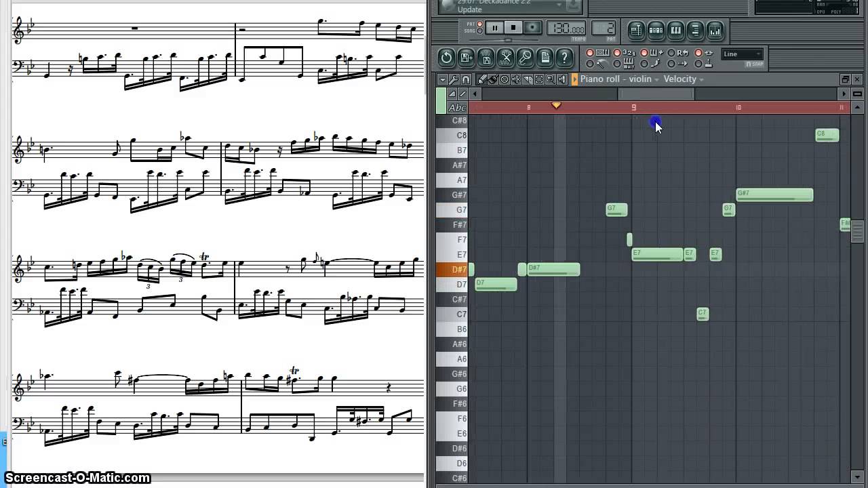Select the C8 note block
This screenshot has width=868, height=488.
(827, 135)
